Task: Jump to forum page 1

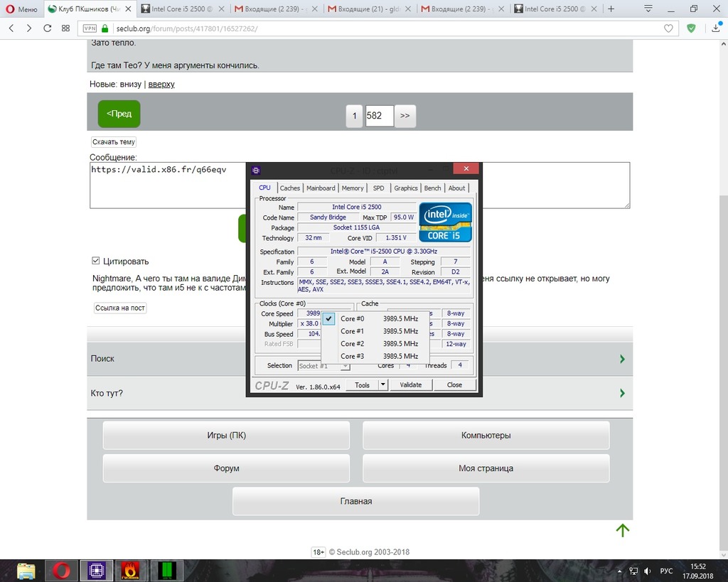Action: pos(354,116)
